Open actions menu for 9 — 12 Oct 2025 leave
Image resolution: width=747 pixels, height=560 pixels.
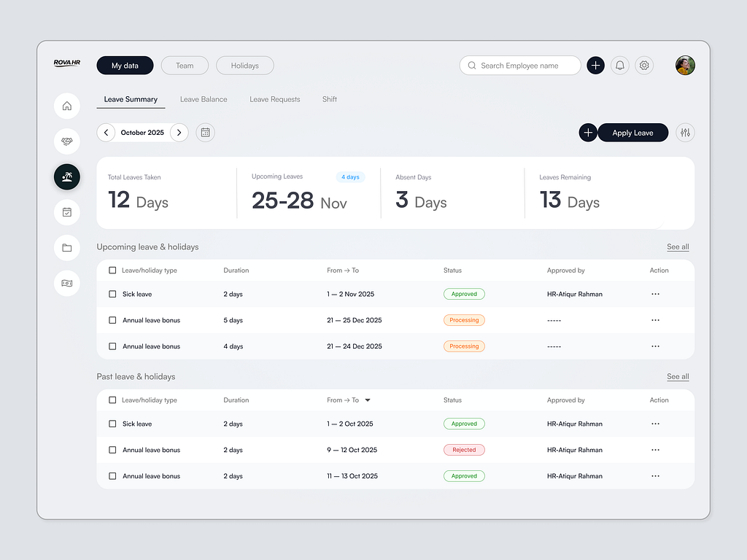click(x=656, y=450)
